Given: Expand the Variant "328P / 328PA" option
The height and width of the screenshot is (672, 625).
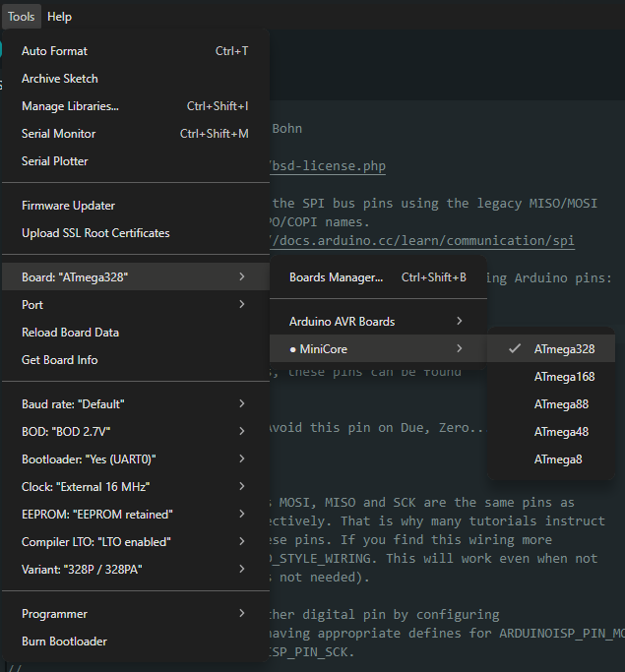Looking at the screenshot, I should [x=136, y=569].
